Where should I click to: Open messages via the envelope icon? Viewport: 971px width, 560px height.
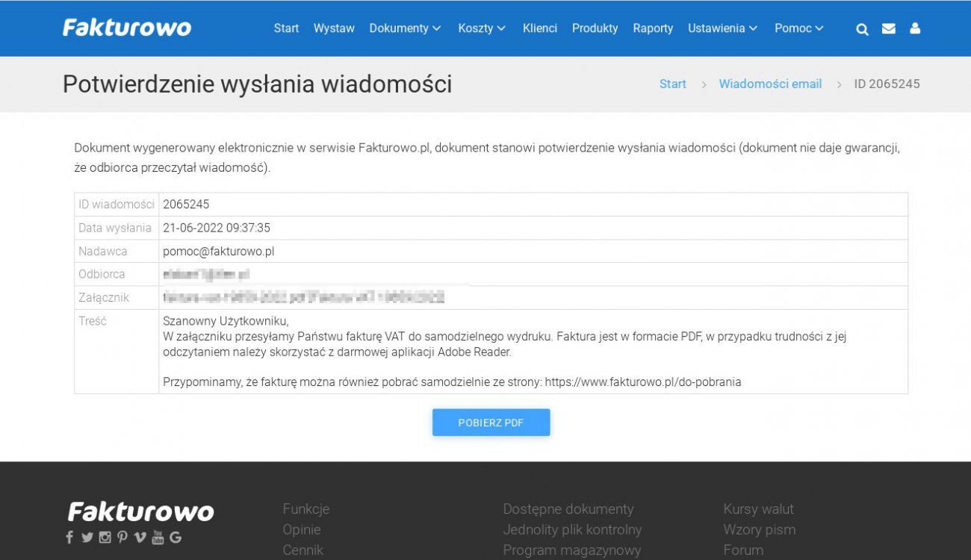(x=888, y=28)
